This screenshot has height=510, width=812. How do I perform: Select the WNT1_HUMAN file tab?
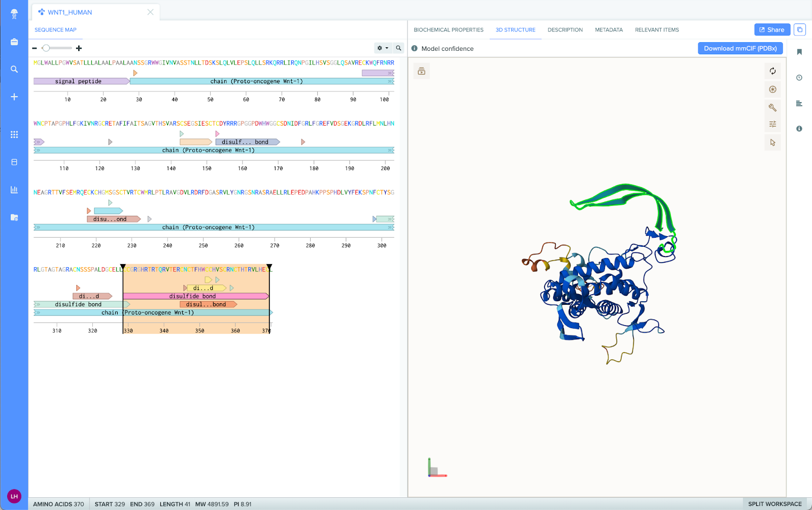click(x=96, y=12)
